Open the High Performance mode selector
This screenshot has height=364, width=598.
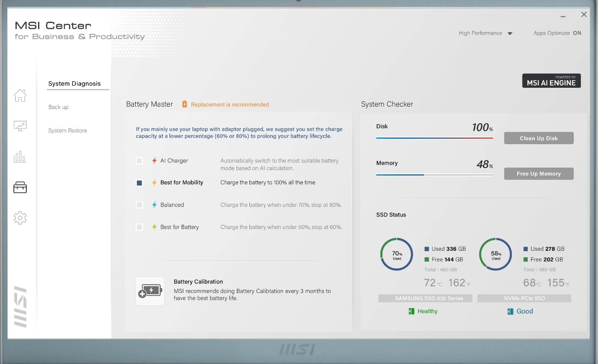pos(480,33)
